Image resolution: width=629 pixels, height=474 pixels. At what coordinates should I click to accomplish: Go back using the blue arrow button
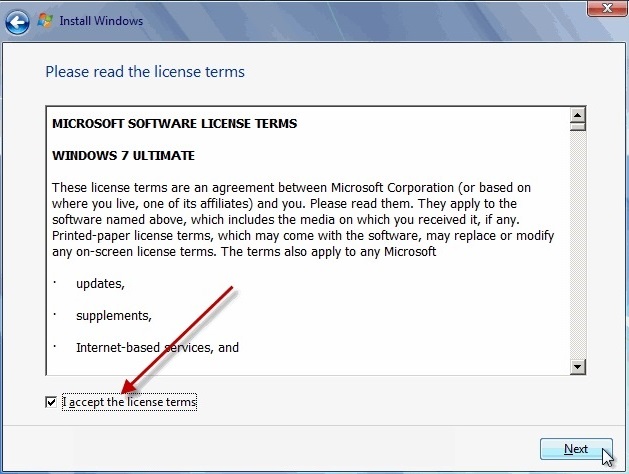[17, 22]
